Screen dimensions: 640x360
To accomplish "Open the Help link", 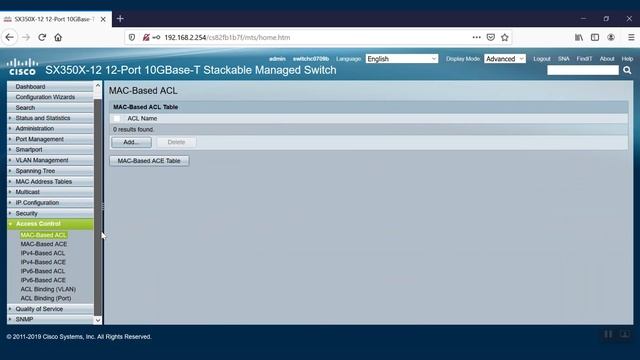I will (x=627, y=59).
